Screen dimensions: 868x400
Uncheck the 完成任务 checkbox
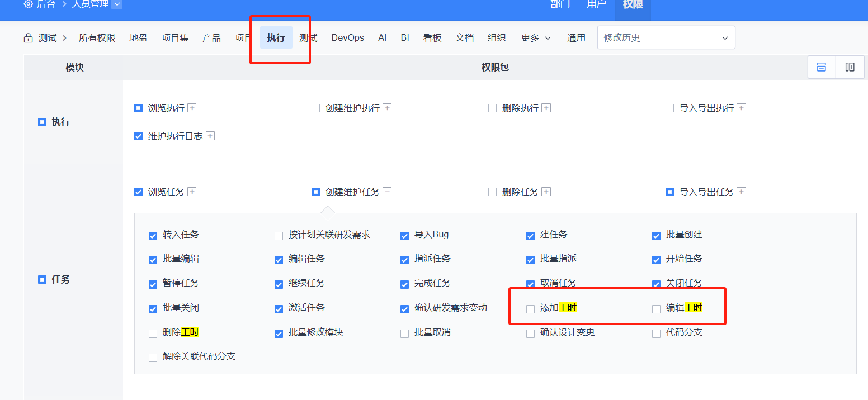[x=404, y=284]
